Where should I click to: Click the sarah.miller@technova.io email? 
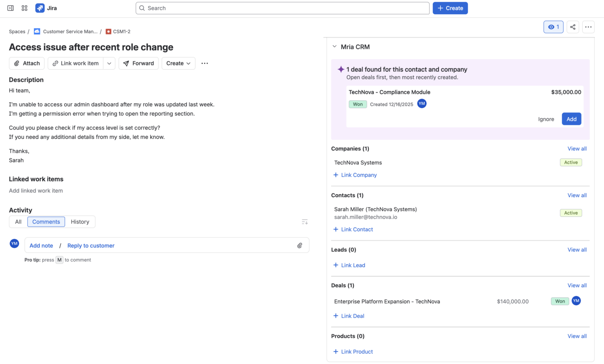[366, 217]
